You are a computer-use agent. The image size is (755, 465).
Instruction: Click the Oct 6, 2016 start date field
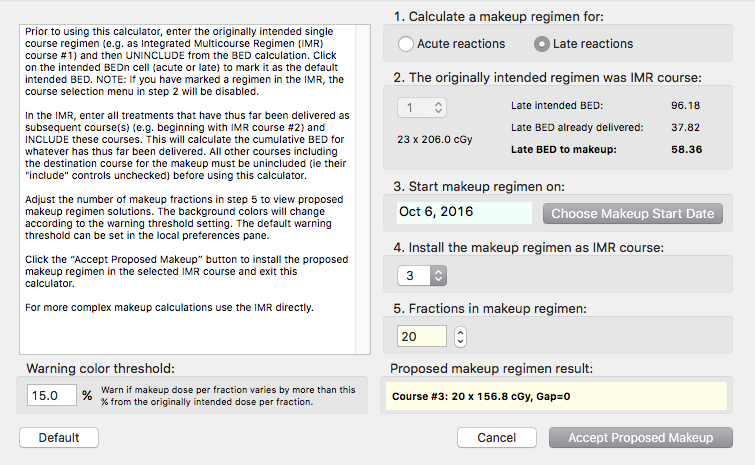[464, 212]
